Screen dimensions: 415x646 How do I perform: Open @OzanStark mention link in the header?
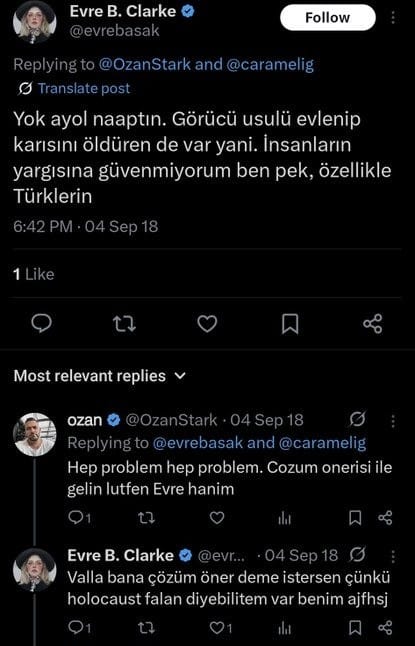coord(145,65)
